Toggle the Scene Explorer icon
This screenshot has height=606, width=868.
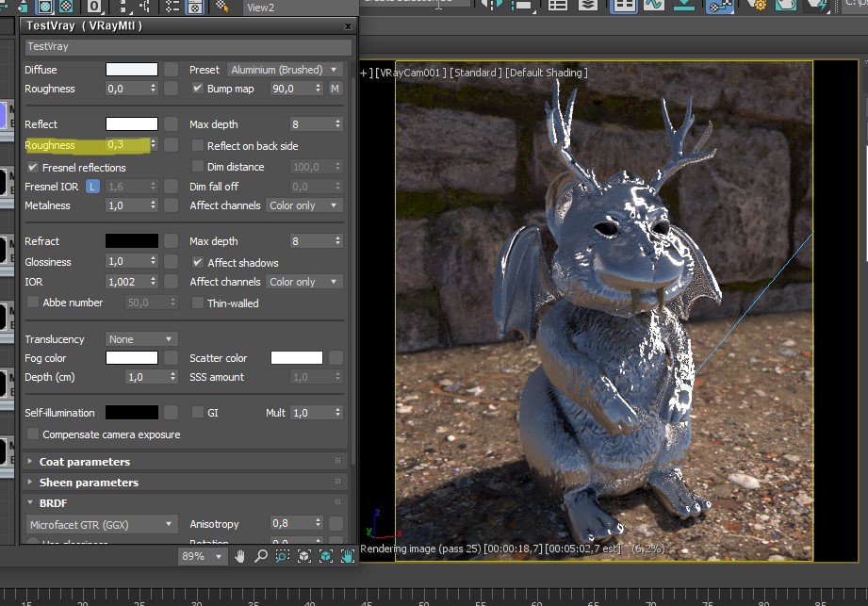557,6
